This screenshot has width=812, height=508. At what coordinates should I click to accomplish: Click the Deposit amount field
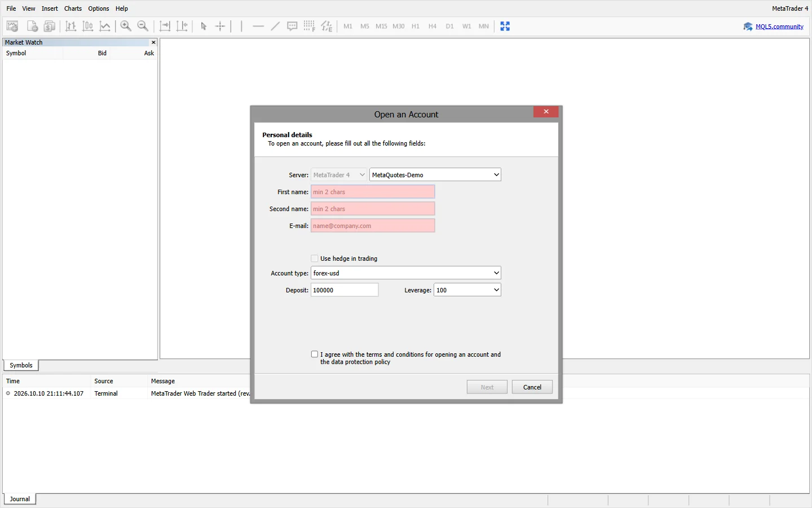point(345,290)
